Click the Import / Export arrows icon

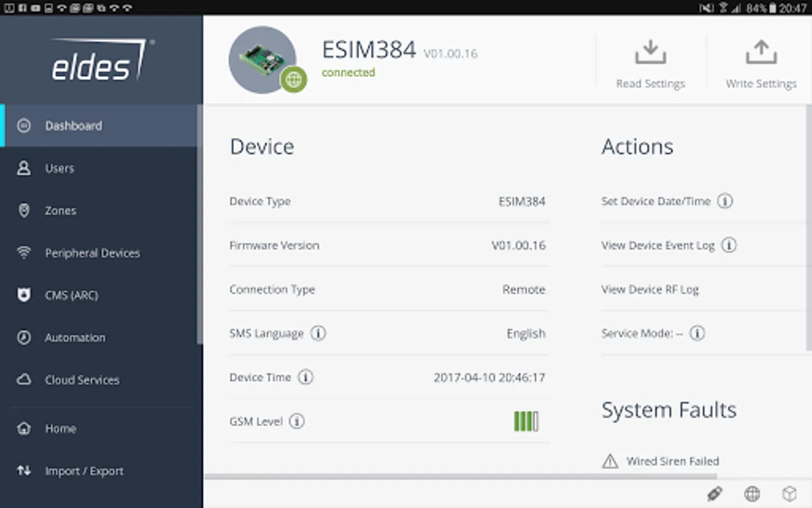[x=24, y=470]
